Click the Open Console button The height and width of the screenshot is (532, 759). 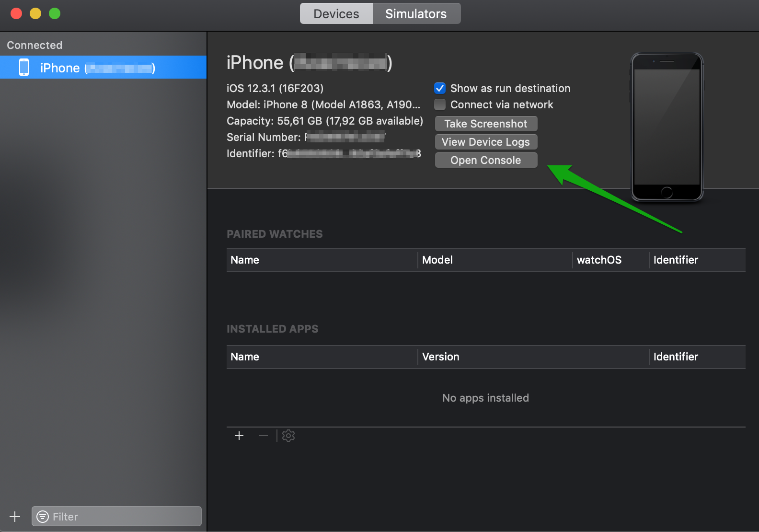(x=485, y=160)
